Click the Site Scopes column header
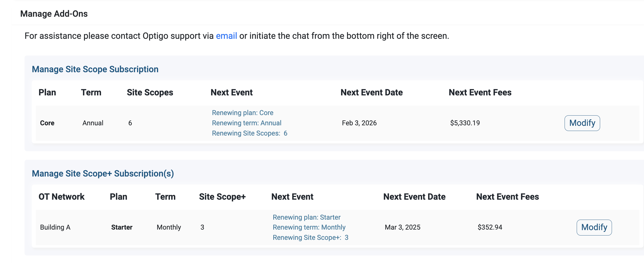 pyautogui.click(x=150, y=92)
